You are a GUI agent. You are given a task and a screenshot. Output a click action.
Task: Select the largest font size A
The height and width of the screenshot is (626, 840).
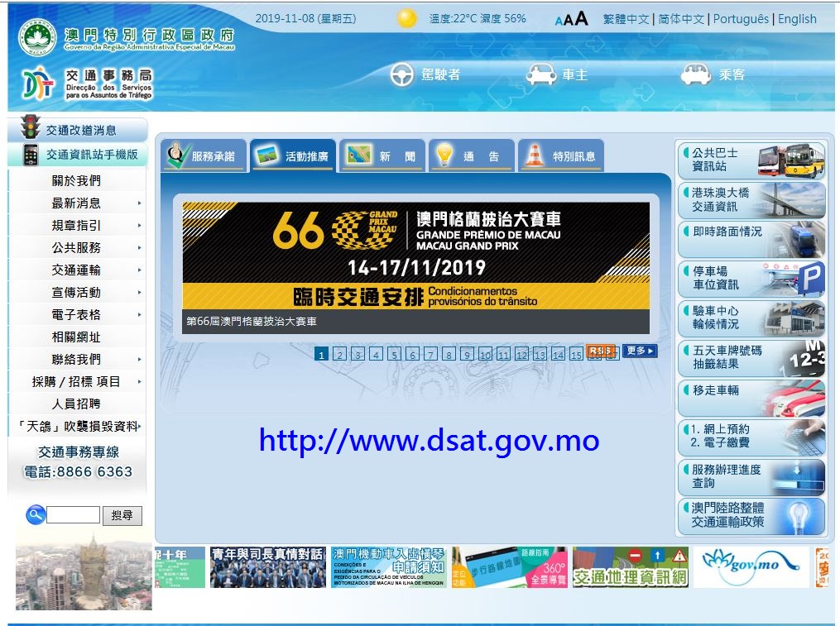click(582, 19)
